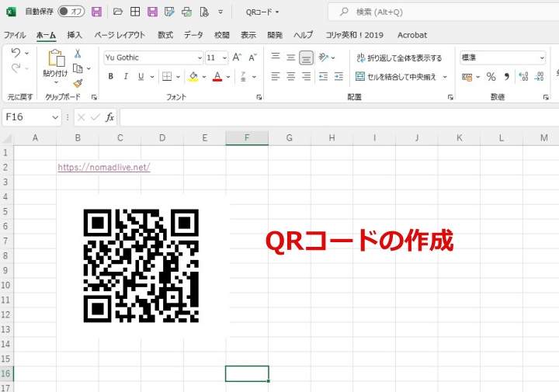The width and height of the screenshot is (559, 392).
Task: Click the Cut scissors icon
Action: click(x=78, y=54)
